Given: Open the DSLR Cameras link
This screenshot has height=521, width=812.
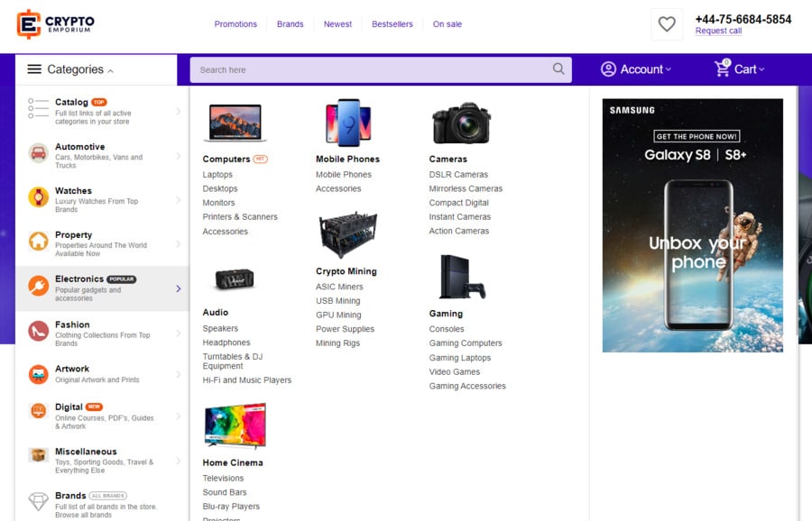Looking at the screenshot, I should [x=458, y=175].
